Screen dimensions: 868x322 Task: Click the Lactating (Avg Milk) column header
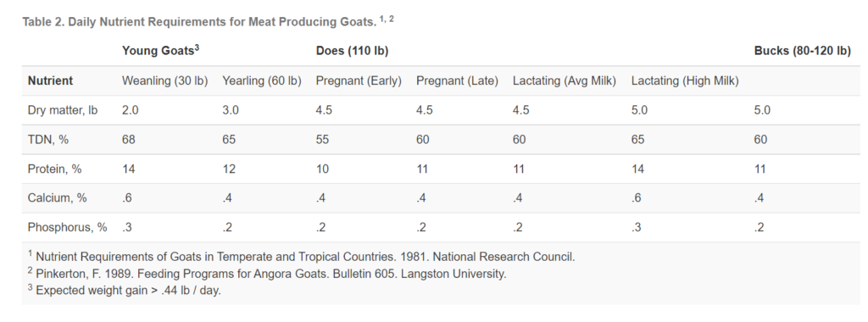[x=564, y=80]
